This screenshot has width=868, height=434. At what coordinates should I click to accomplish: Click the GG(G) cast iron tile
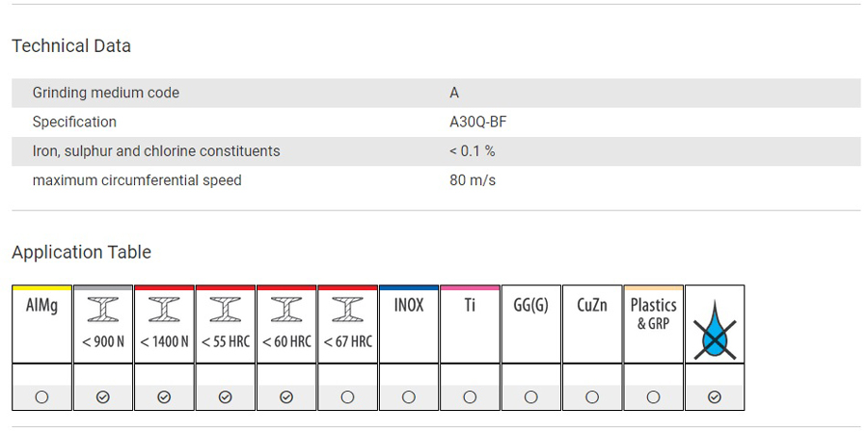[x=530, y=324]
